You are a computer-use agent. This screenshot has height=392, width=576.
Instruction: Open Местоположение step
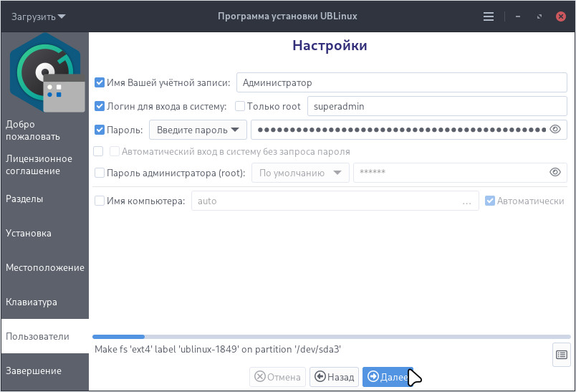tap(44, 267)
